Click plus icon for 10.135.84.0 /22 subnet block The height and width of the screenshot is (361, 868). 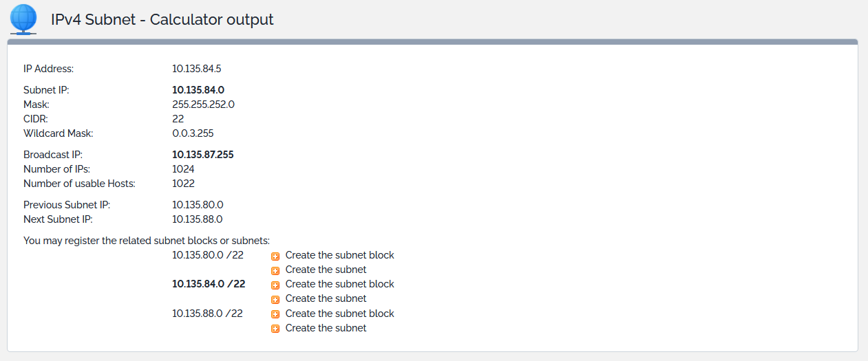point(275,285)
